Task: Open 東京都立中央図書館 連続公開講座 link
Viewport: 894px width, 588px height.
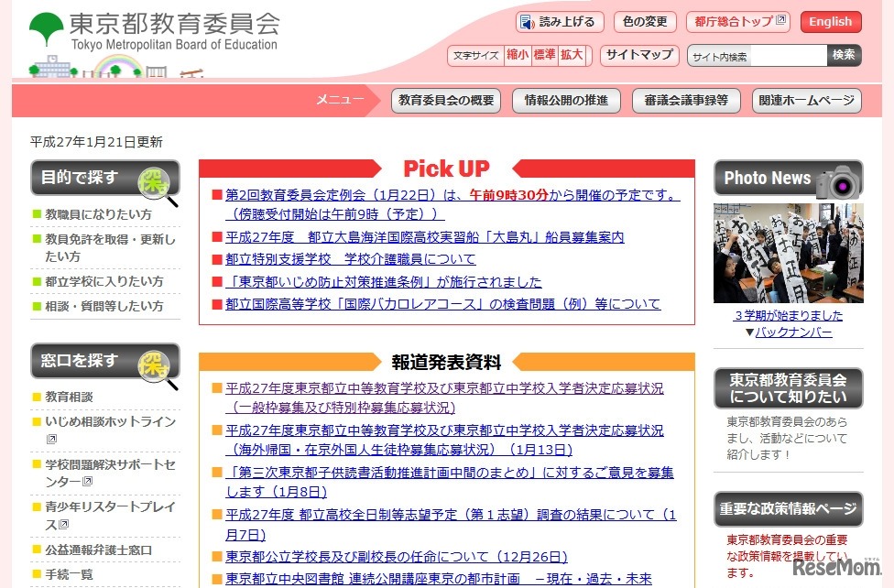Action: [439, 579]
